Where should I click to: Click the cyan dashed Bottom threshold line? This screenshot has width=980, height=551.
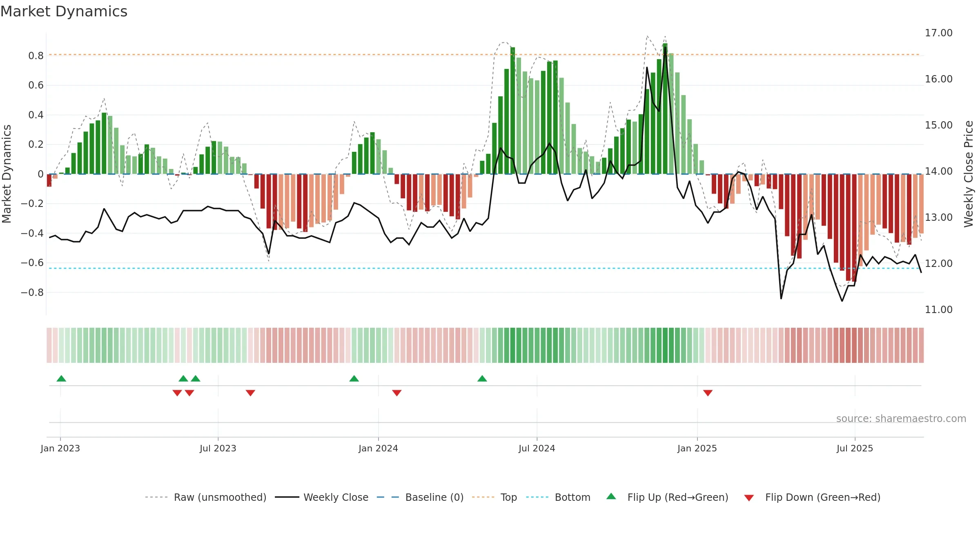point(484,268)
